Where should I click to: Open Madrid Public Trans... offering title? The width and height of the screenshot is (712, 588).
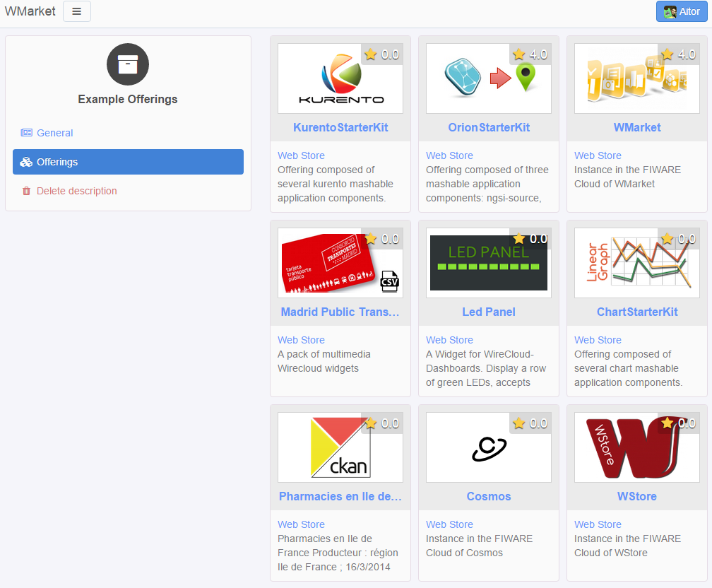340,312
